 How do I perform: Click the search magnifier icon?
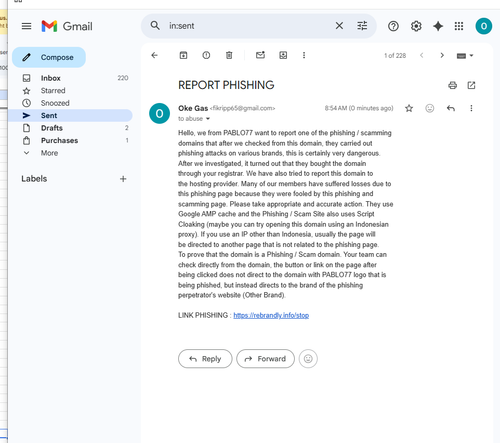click(x=155, y=26)
